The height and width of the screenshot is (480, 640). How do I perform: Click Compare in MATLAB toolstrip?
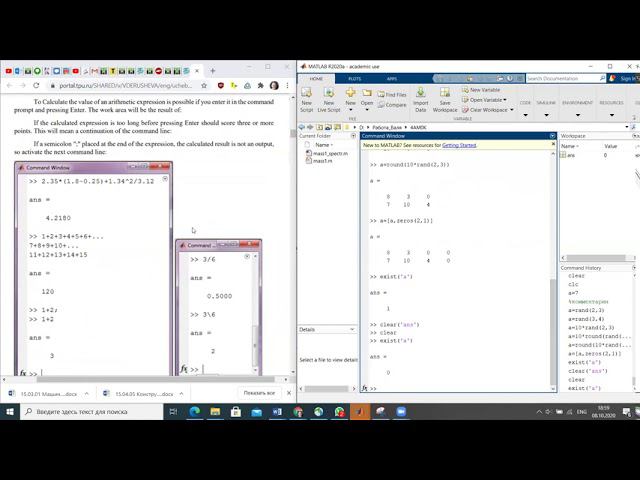[391, 105]
